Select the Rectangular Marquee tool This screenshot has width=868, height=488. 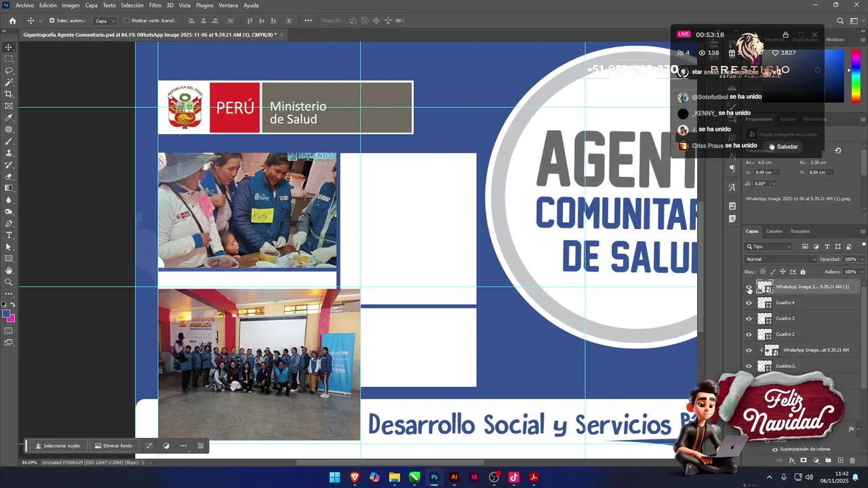click(x=9, y=59)
